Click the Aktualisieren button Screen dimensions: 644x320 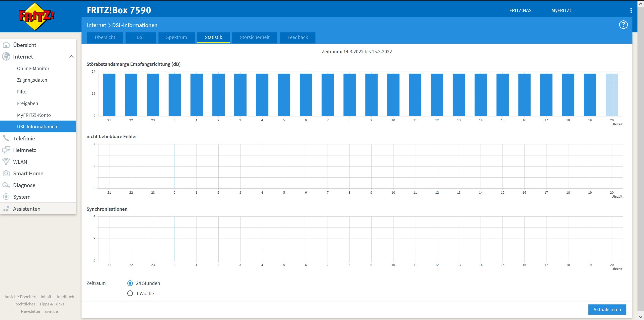pyautogui.click(x=607, y=309)
